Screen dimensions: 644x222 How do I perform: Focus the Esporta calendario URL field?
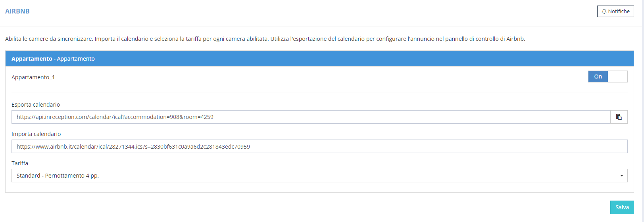[311, 117]
